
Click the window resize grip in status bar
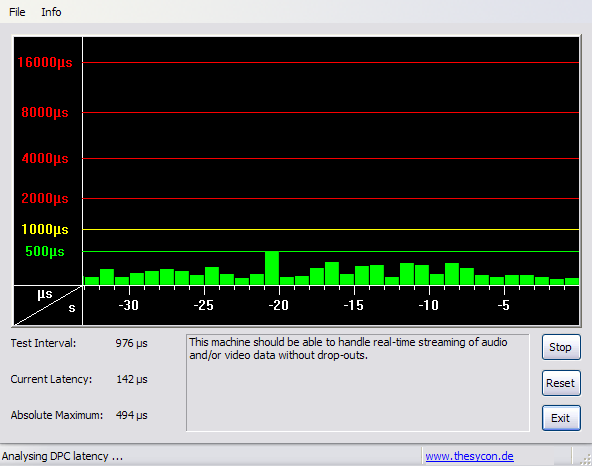coord(586,459)
